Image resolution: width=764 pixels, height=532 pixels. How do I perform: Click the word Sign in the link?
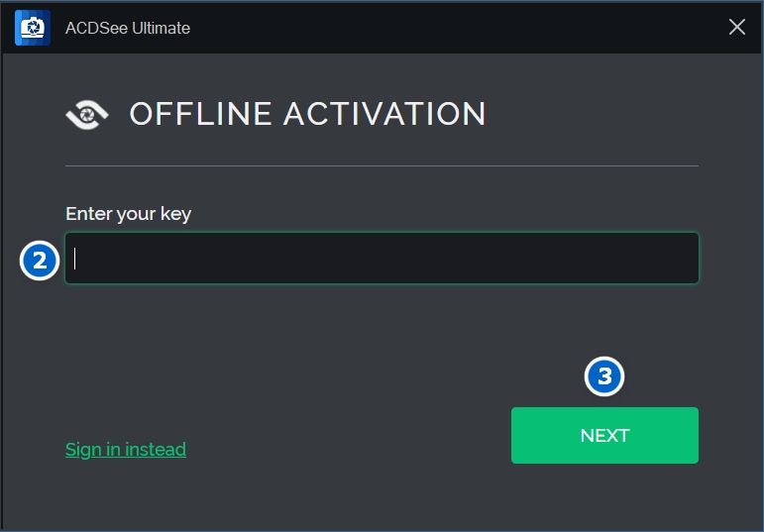[x=82, y=450]
